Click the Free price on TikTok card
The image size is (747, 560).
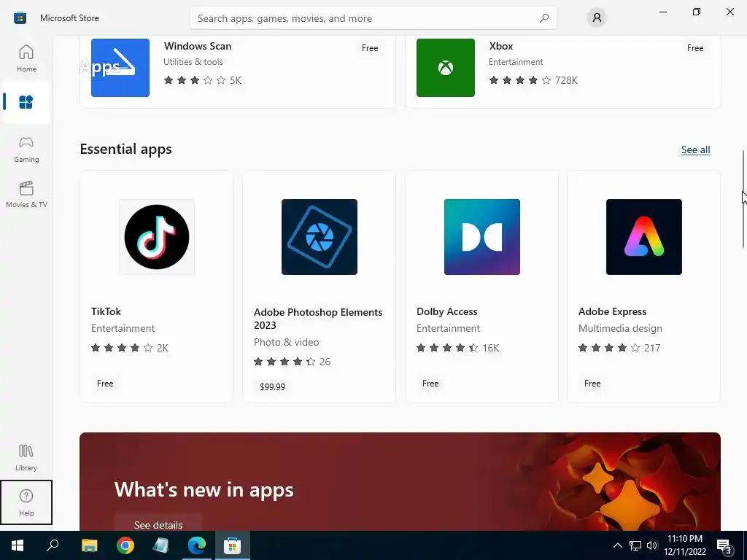105,384
